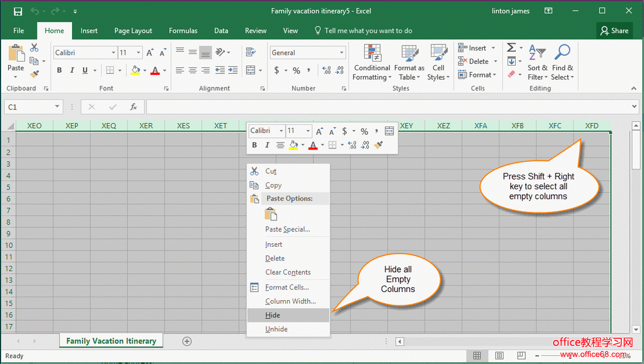Choose Hide from the context menu
Image resolution: width=644 pixels, height=364 pixels.
[273, 315]
